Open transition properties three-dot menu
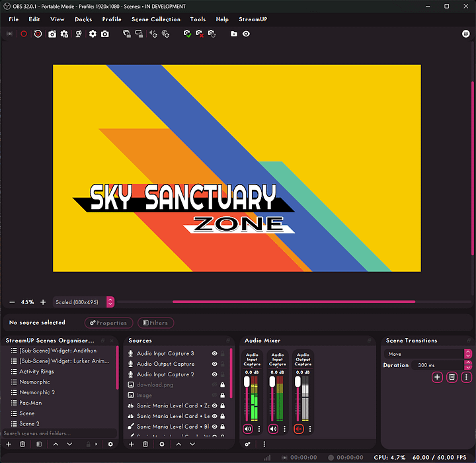476x463 pixels. 467,377
